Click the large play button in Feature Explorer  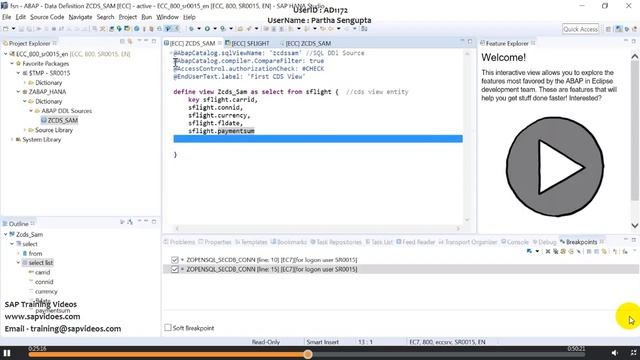[555, 167]
